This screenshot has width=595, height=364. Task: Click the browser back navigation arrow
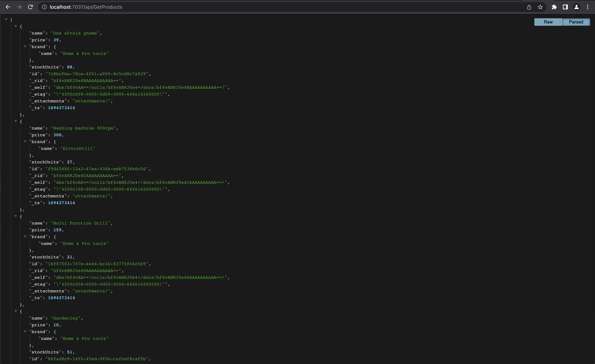[x=8, y=7]
